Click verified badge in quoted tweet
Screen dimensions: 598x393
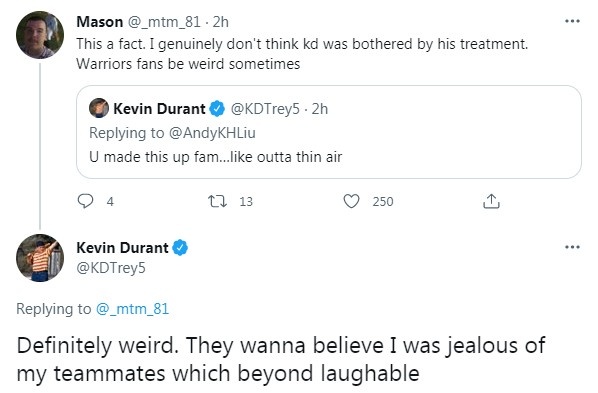coord(217,109)
